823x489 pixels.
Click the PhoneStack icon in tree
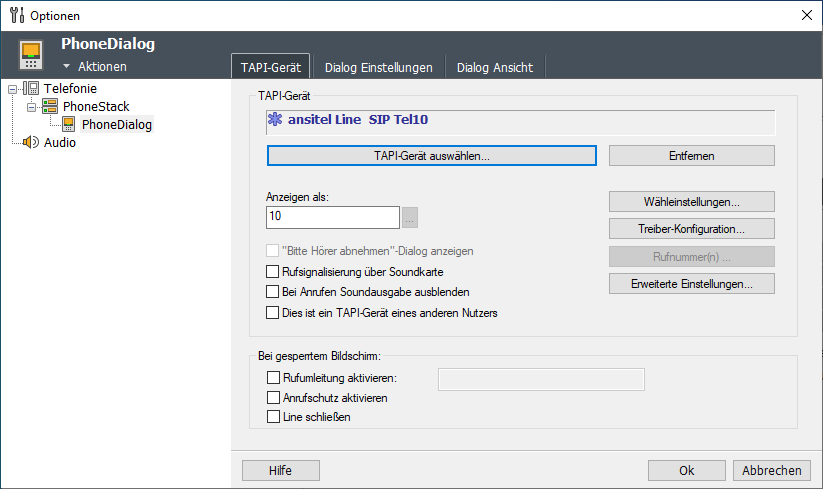coord(50,106)
